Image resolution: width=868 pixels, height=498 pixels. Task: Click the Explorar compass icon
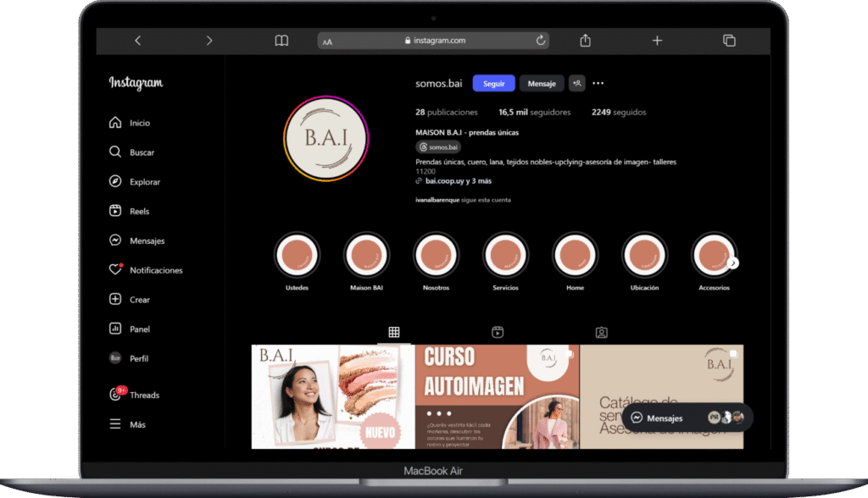pos(115,182)
